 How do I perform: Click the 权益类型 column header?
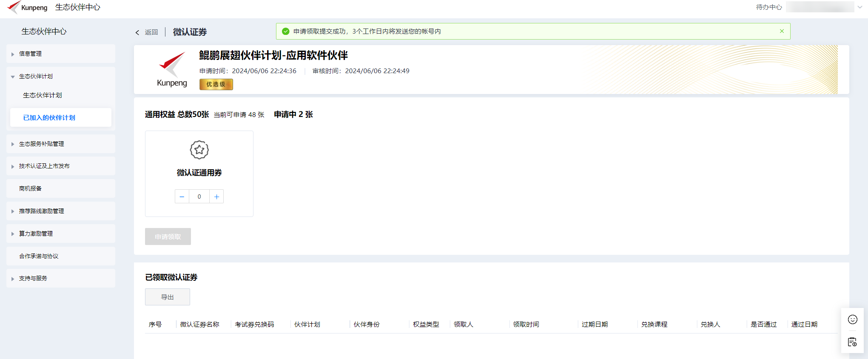click(426, 324)
